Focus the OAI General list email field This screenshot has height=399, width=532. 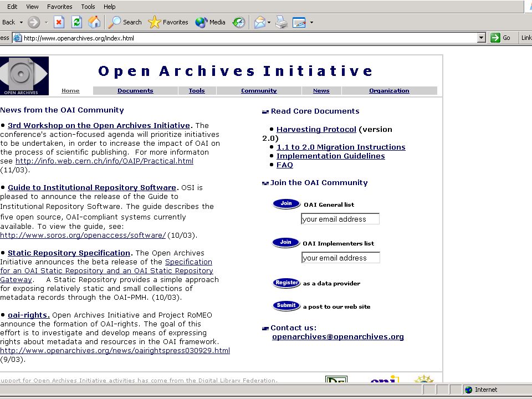(340, 219)
